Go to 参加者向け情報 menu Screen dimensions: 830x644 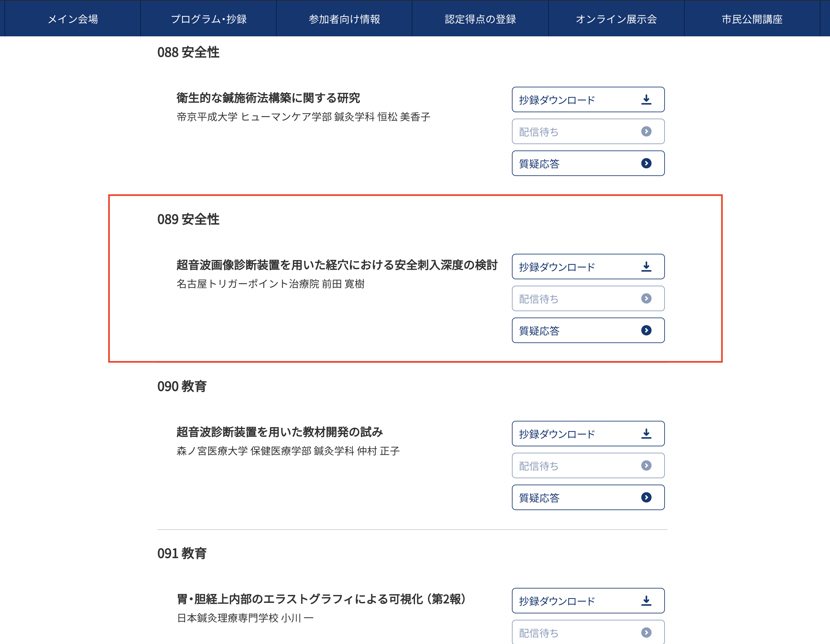344,18
